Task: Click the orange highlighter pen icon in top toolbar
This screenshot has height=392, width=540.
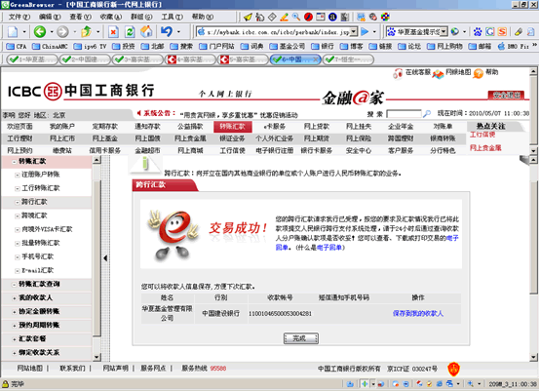Action: (284, 17)
